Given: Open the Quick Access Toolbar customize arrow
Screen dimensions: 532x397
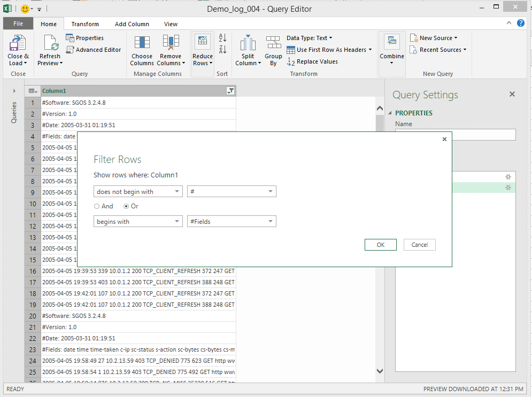Looking at the screenshot, I should pos(40,9).
